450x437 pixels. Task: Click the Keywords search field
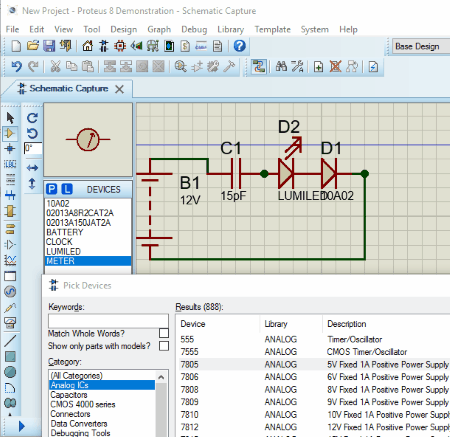[x=108, y=321]
